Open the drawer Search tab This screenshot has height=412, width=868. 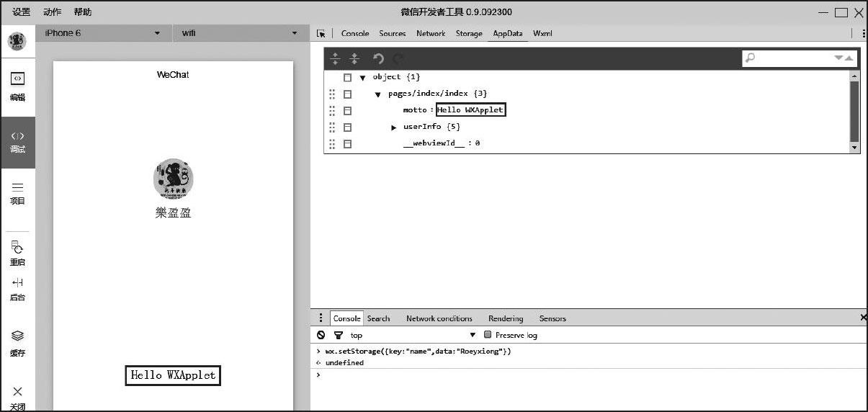pos(378,318)
